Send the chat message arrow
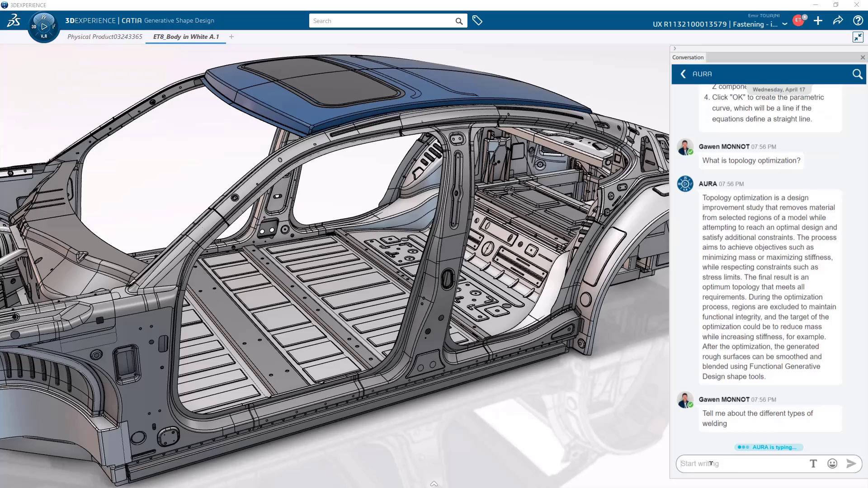 [x=851, y=463]
